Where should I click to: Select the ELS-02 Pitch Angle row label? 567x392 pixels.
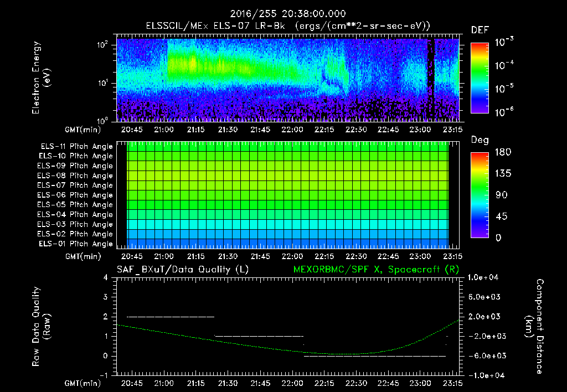75,234
